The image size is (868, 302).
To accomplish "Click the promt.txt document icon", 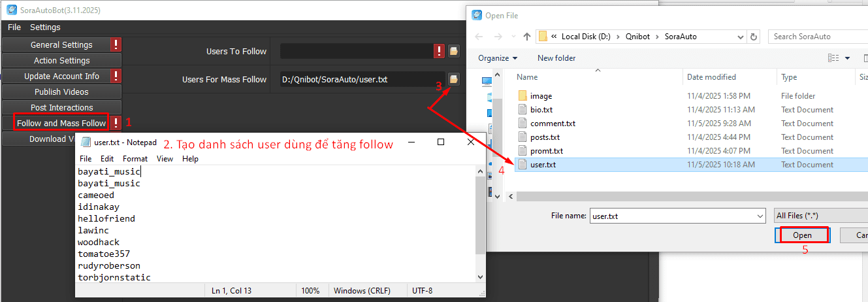I will click(522, 151).
